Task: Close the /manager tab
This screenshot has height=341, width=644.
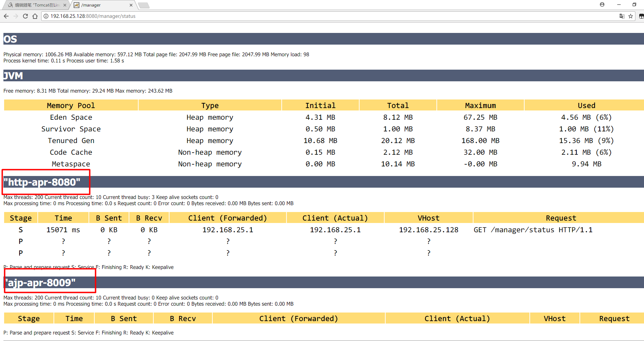Action: click(131, 5)
